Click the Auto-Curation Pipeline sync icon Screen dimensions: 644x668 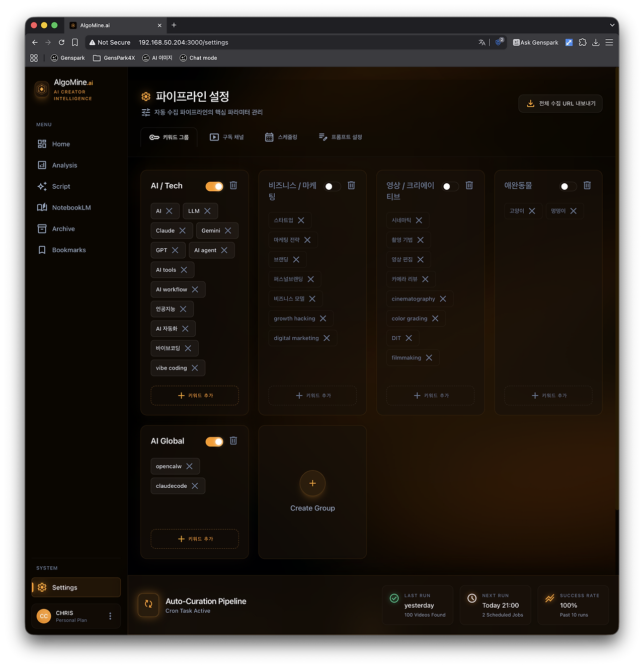[148, 604]
